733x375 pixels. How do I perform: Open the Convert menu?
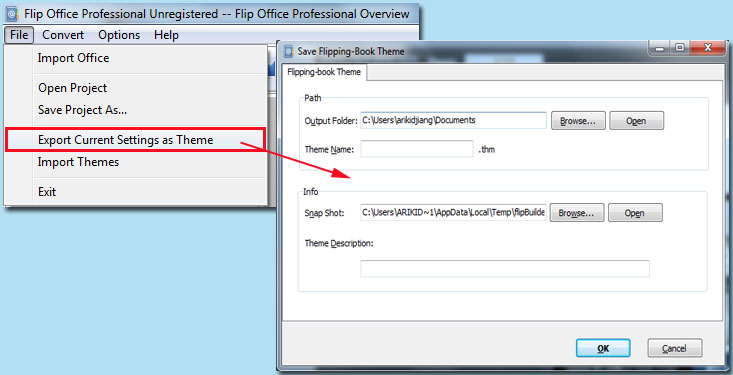(x=63, y=35)
